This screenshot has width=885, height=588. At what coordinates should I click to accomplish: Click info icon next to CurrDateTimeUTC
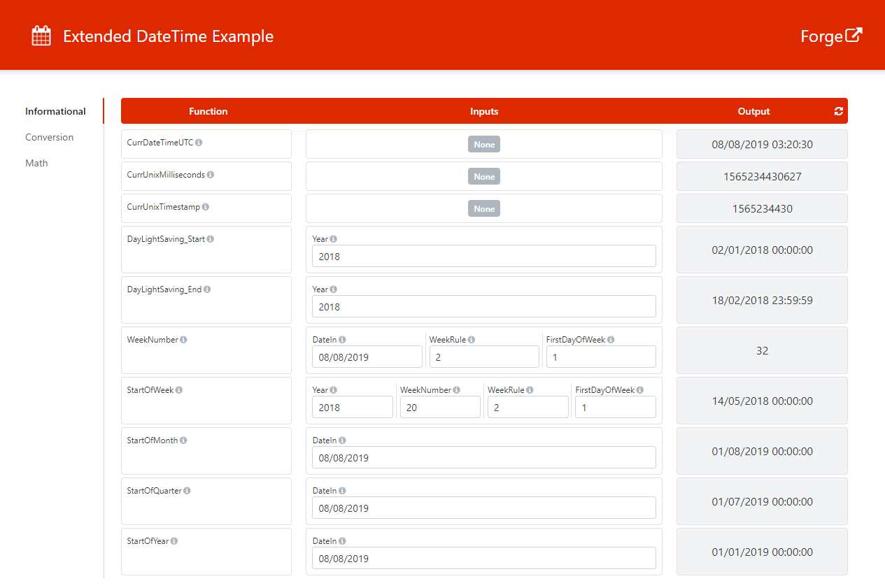click(199, 143)
